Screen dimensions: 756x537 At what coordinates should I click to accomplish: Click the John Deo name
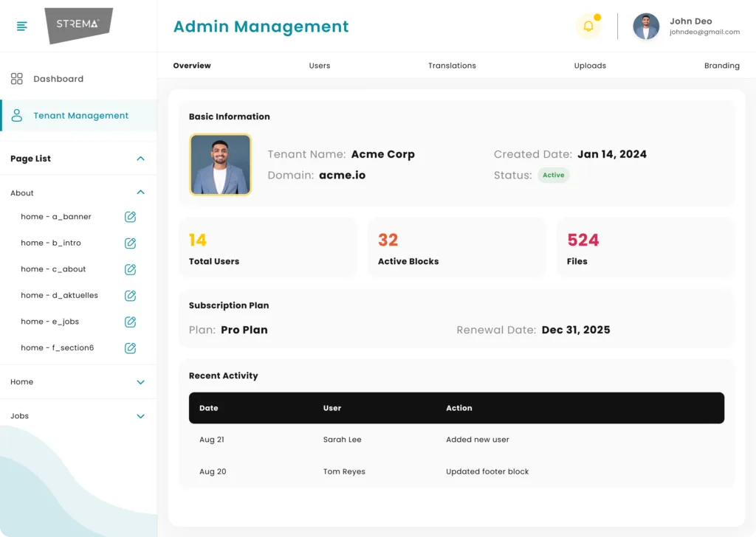click(690, 21)
